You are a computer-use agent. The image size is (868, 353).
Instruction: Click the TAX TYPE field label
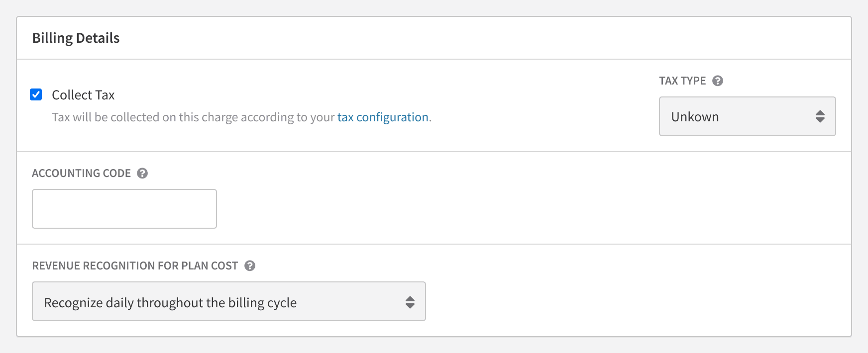pos(682,81)
